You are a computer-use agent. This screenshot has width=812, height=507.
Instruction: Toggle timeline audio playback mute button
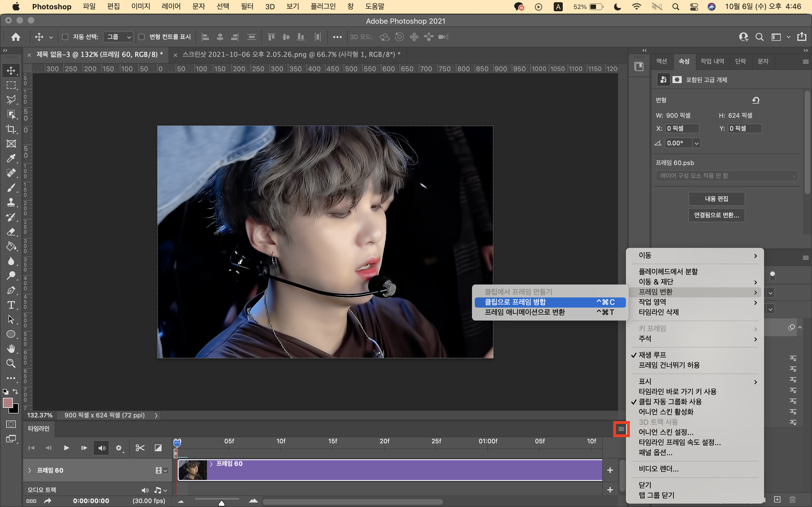click(102, 448)
